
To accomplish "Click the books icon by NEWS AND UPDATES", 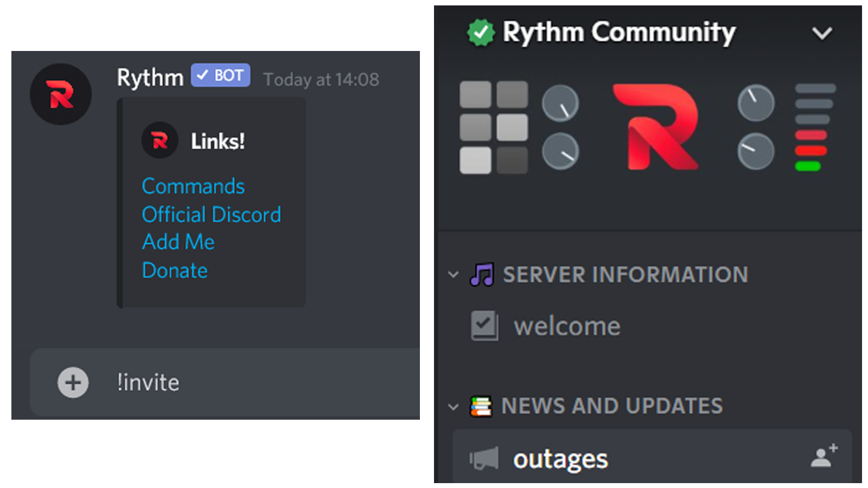I will pyautogui.click(x=481, y=406).
